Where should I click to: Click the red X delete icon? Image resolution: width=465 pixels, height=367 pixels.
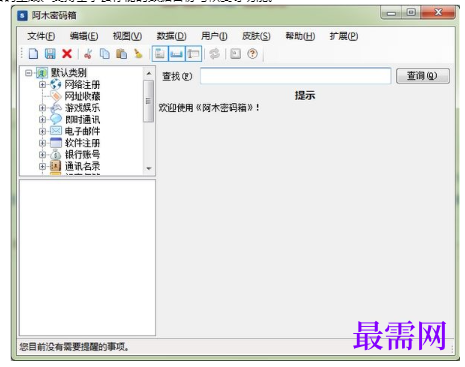(x=67, y=54)
